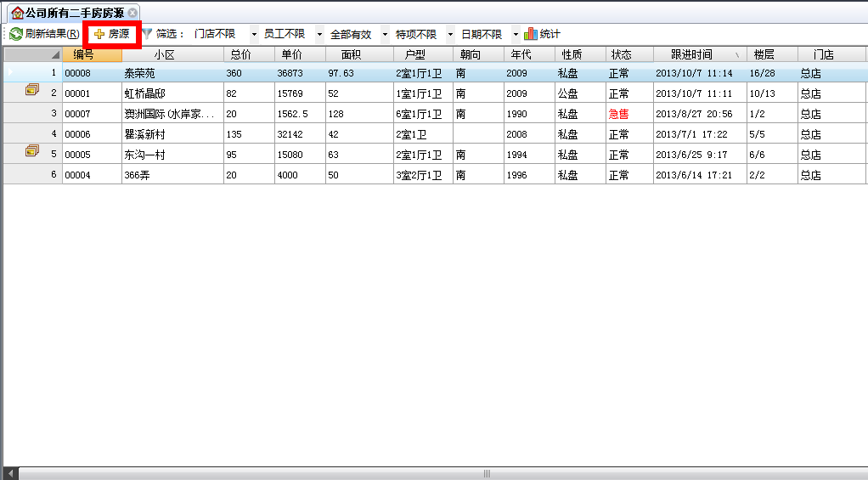Expand the 门店不限 dropdown
868x480 pixels.
tap(254, 34)
